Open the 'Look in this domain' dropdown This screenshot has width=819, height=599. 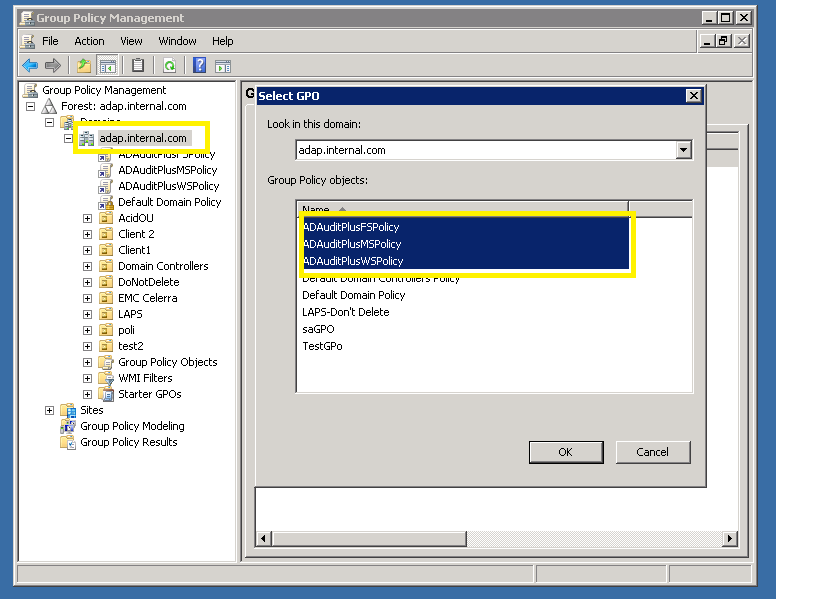(683, 150)
